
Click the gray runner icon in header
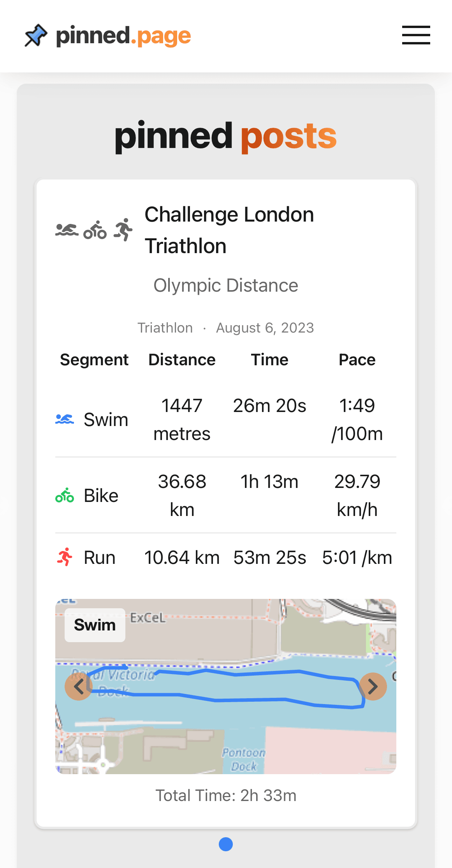point(123,230)
